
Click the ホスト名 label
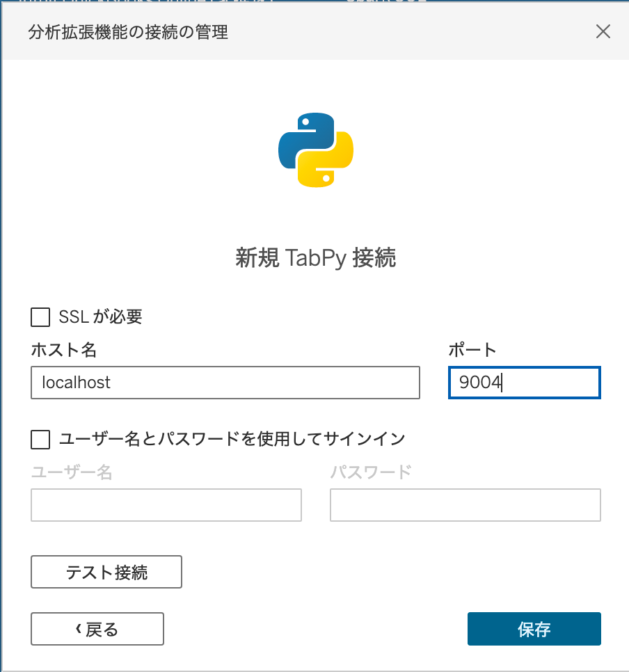pyautogui.click(x=64, y=350)
